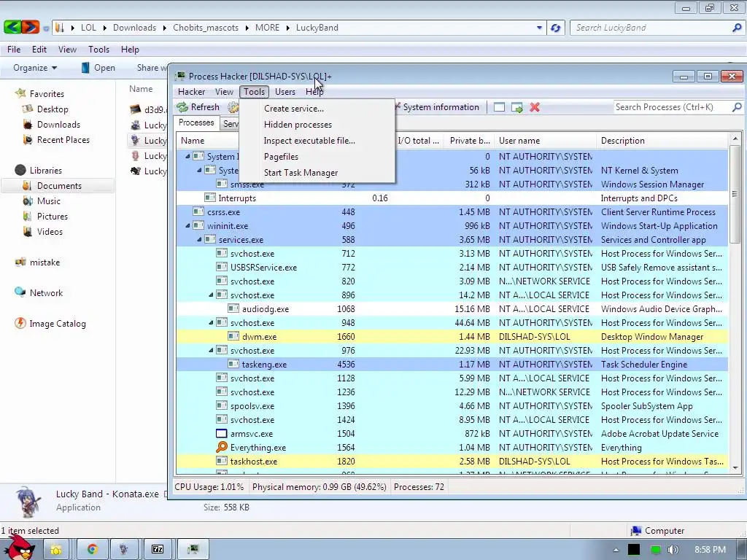Select the spoolsv.exe process row

point(452,405)
